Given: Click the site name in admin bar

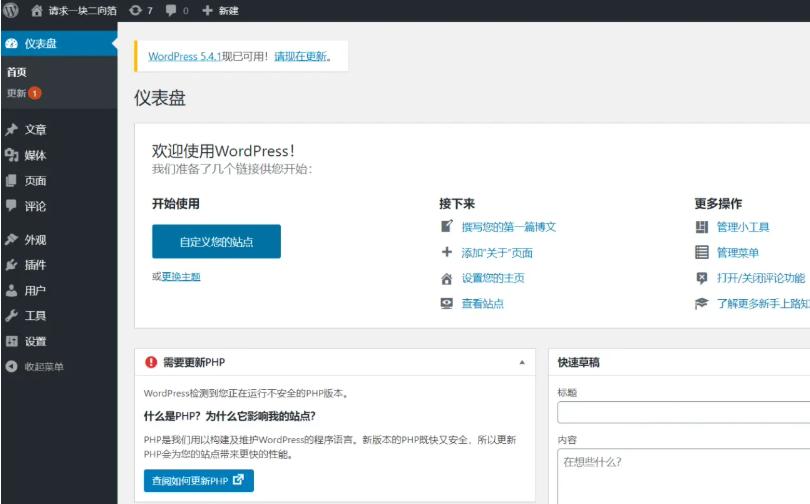Looking at the screenshot, I should [x=83, y=10].
